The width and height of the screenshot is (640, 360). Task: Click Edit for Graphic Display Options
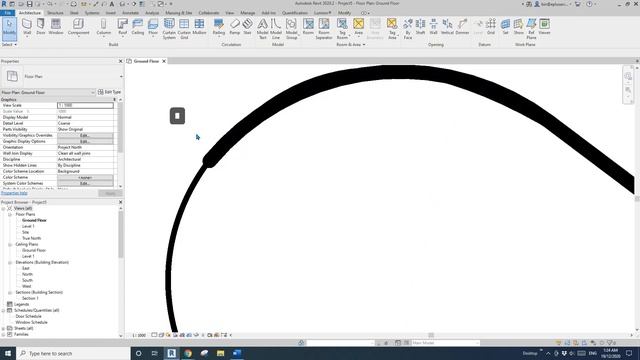[x=85, y=141]
